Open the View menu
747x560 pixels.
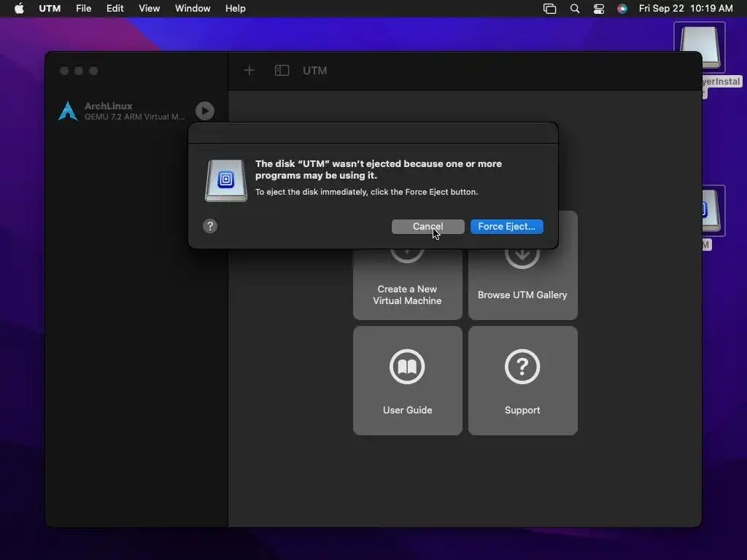pos(149,9)
